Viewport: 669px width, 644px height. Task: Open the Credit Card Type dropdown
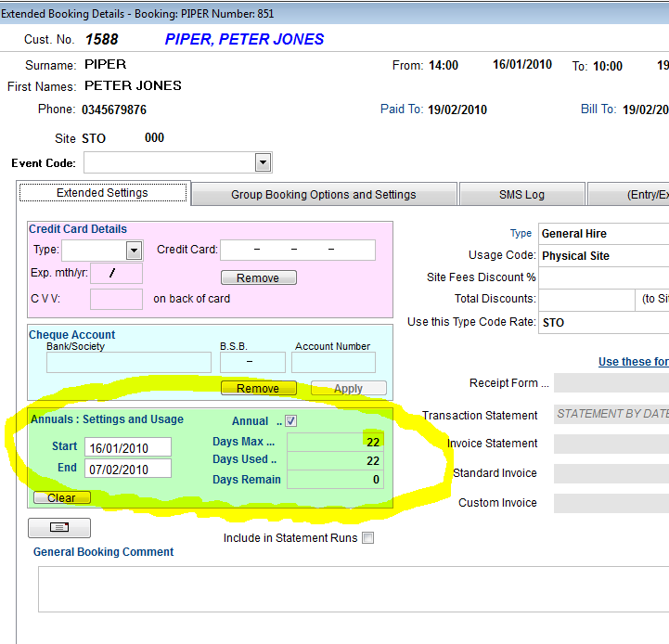tap(134, 251)
